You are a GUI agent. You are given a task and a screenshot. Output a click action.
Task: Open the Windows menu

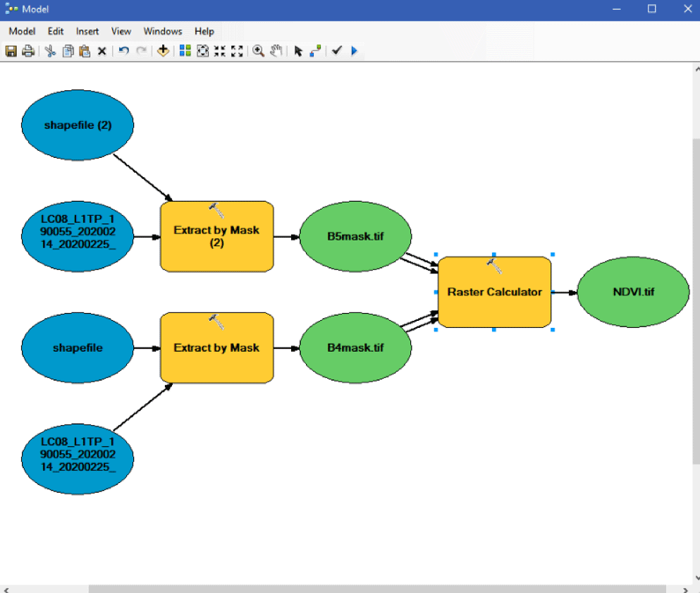pyautogui.click(x=163, y=31)
